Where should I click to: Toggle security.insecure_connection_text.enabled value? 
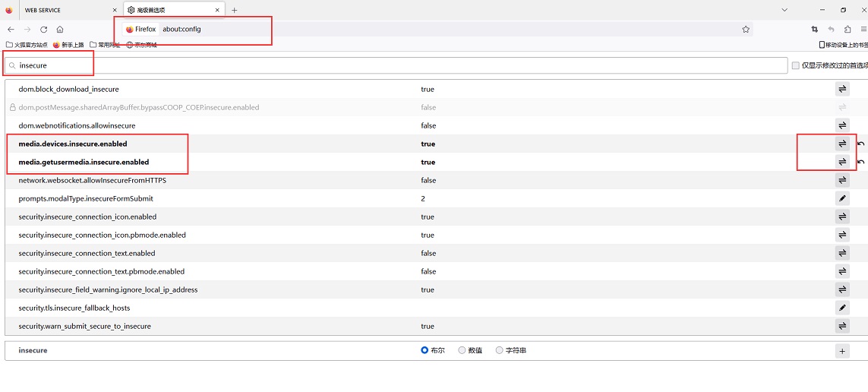click(842, 253)
